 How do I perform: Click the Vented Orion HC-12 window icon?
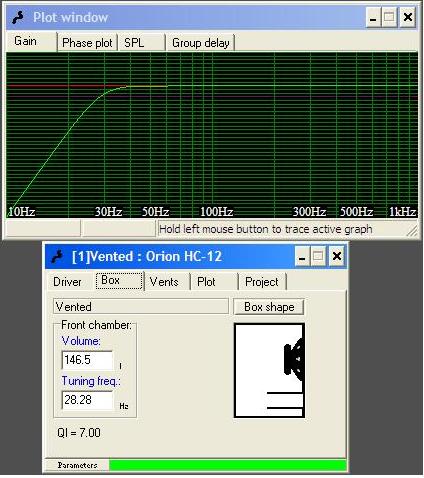pyautogui.click(x=57, y=256)
